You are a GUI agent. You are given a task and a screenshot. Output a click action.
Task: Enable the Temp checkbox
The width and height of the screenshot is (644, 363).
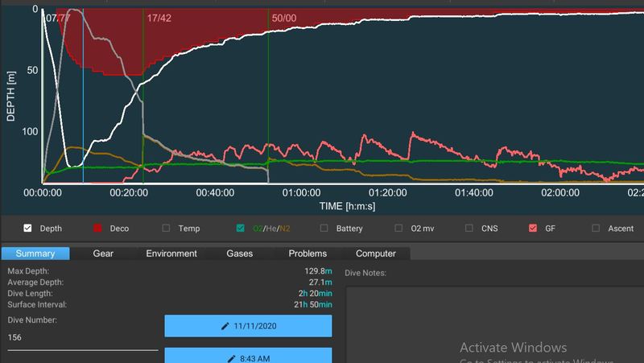(167, 229)
